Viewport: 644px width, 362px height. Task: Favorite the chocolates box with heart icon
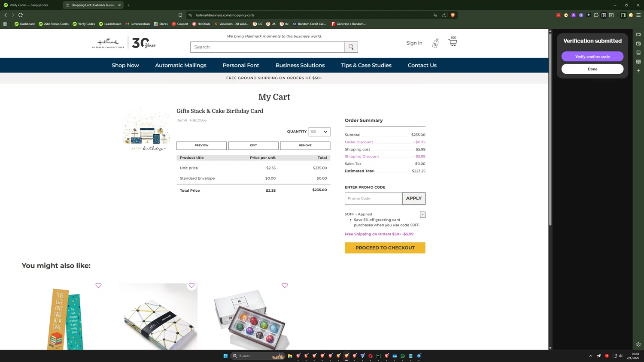[x=285, y=285]
